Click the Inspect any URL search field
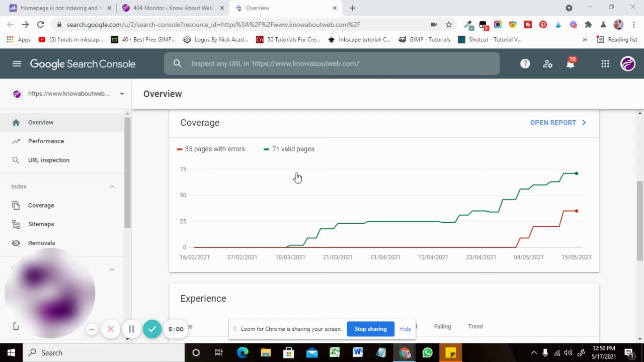The width and height of the screenshot is (644, 362). (x=332, y=63)
